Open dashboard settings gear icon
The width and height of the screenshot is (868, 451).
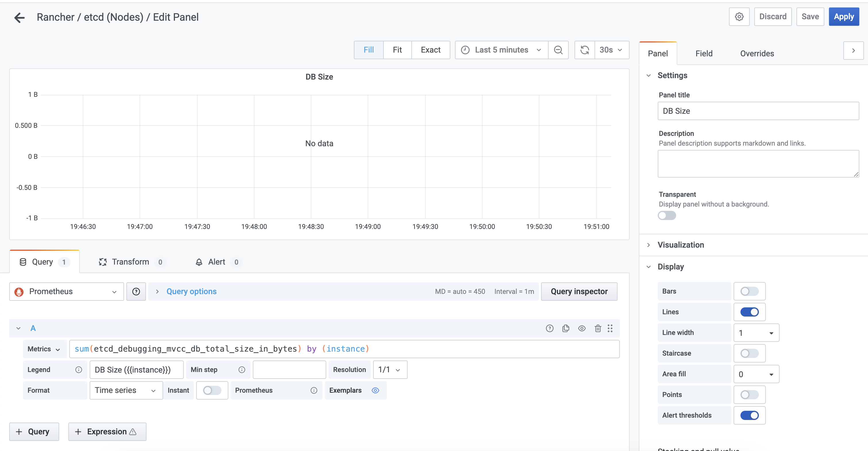(x=739, y=16)
